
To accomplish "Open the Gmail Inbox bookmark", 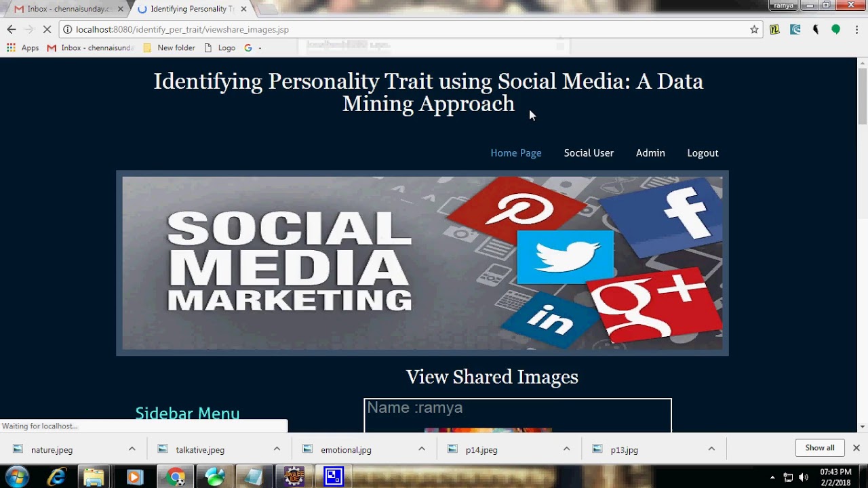I will pyautogui.click(x=91, y=48).
